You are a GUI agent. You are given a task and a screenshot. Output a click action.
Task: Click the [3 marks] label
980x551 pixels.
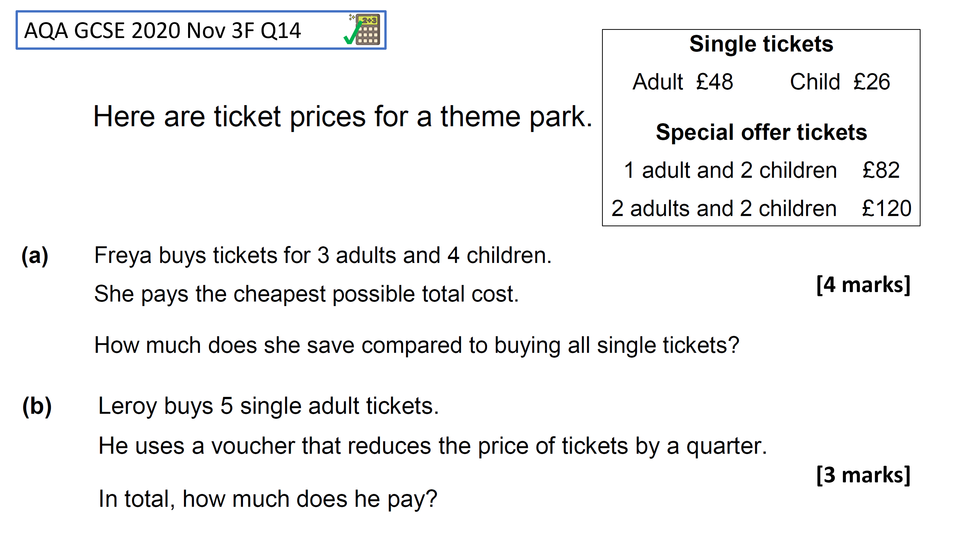[x=863, y=475]
